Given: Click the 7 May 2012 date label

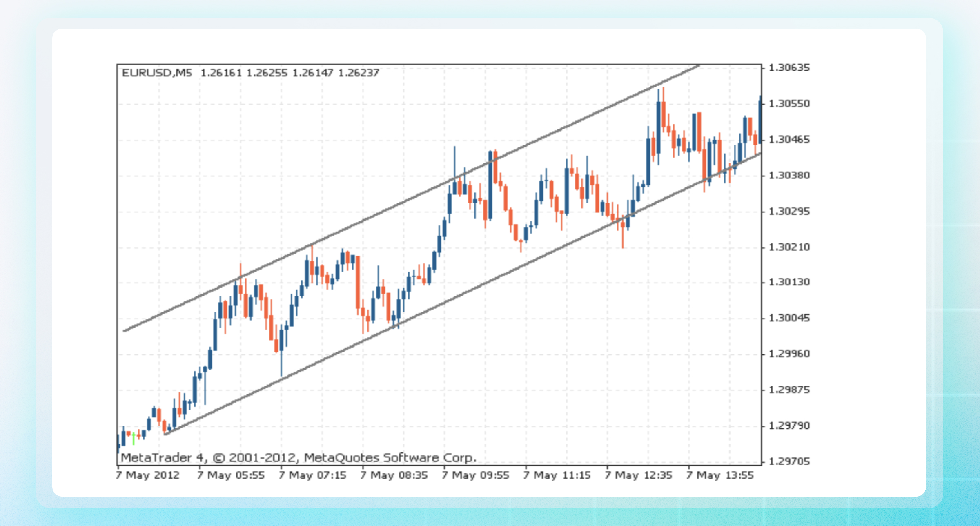Looking at the screenshot, I should [148, 475].
